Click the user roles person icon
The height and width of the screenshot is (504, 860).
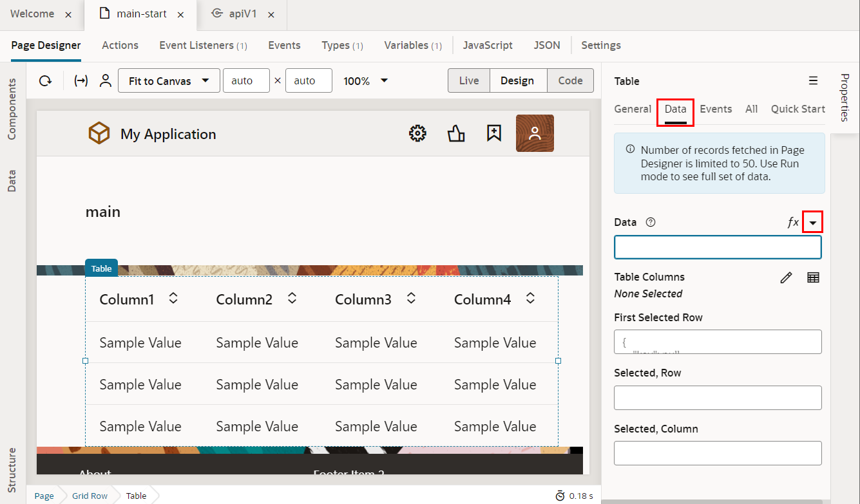tap(106, 81)
